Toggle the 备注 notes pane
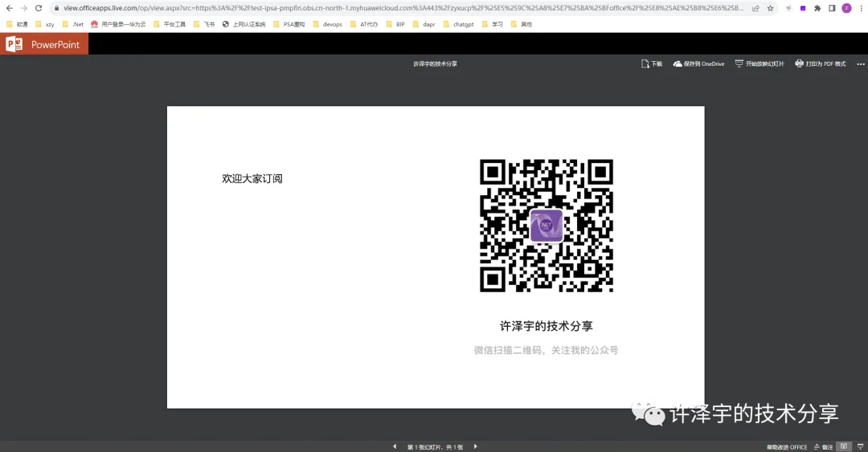Viewport: 868px width, 452px height. click(823, 447)
